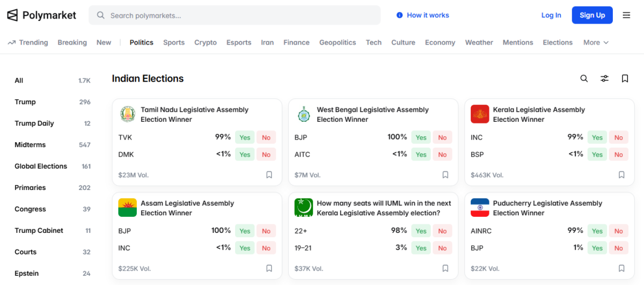Click the Tamil Nadu emblem thumbnail
The height and width of the screenshot is (285, 644).
pyautogui.click(x=127, y=114)
